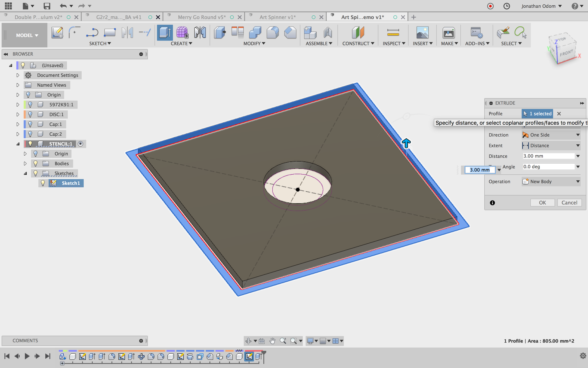Click the Distance 3.00 mm input field
Image resolution: width=588 pixels, height=368 pixels.
tap(548, 156)
